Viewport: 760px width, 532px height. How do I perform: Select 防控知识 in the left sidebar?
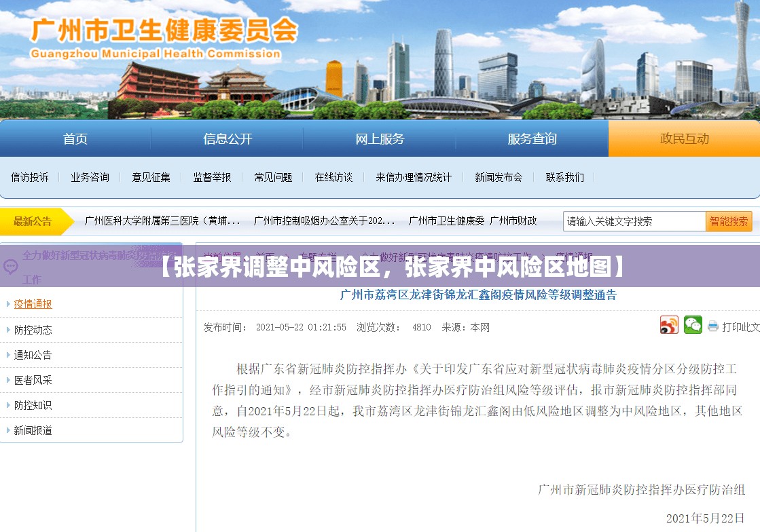[33, 405]
